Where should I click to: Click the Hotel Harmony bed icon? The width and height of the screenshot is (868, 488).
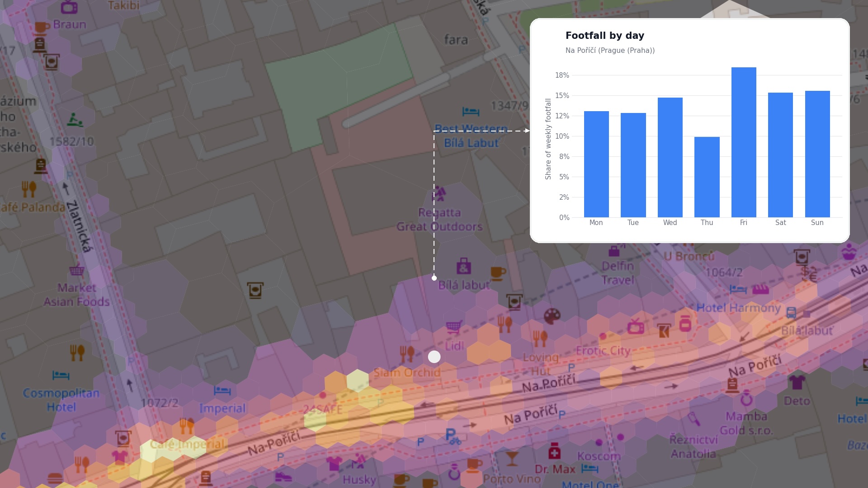[738, 289]
